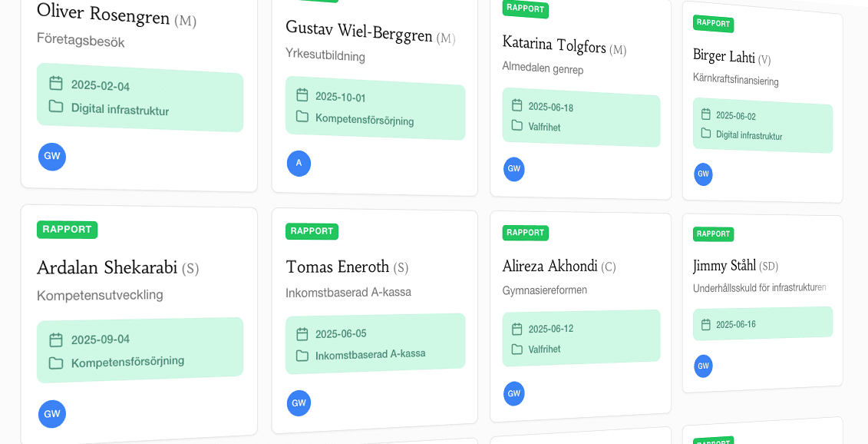This screenshot has width=868, height=444.
Task: Click folder icon on Alireza Akhondi card
Action: click(517, 350)
